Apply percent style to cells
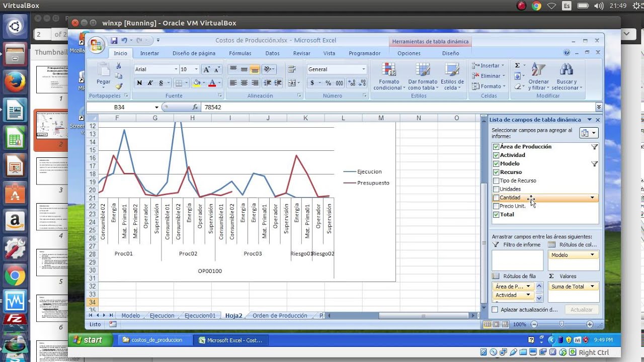Viewport: 644px width, 362px height. (328, 83)
